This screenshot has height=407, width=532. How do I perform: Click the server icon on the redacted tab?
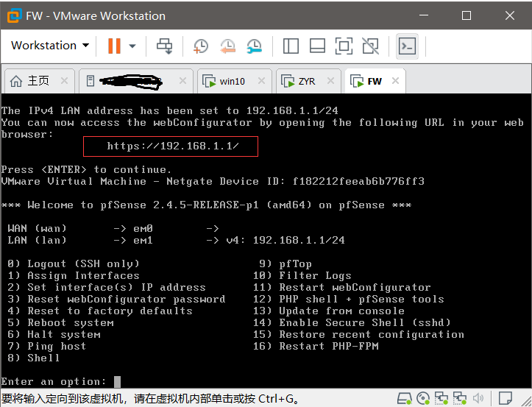pos(91,81)
